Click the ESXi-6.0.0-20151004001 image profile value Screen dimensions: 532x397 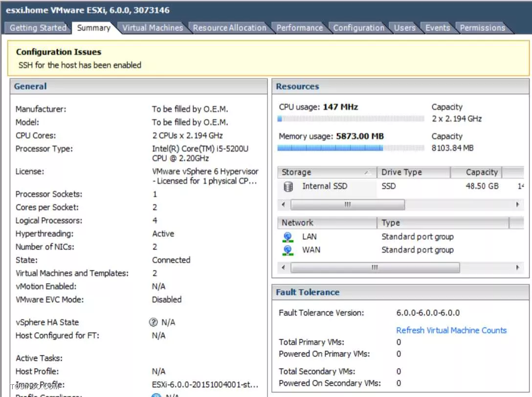coord(205,385)
